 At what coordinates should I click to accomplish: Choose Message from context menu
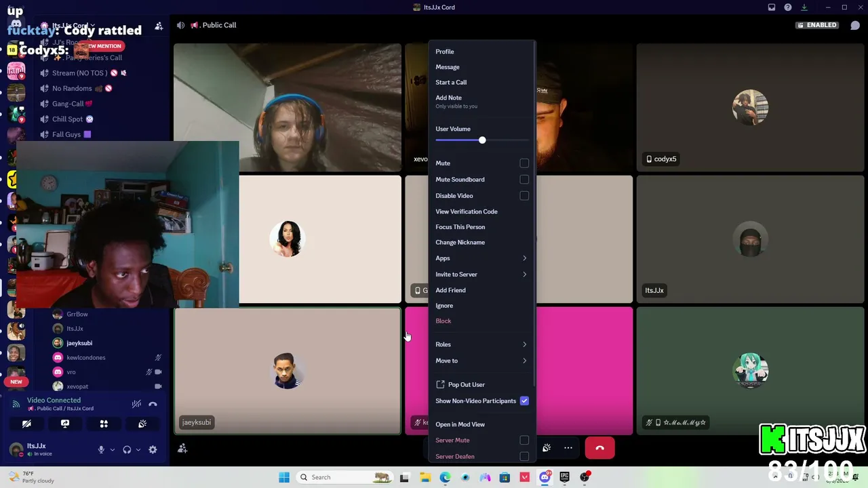[x=481, y=67]
